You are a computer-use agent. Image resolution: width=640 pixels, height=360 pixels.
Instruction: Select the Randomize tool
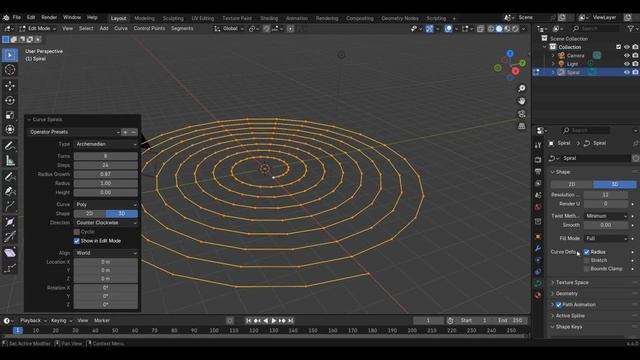click(x=10, y=267)
